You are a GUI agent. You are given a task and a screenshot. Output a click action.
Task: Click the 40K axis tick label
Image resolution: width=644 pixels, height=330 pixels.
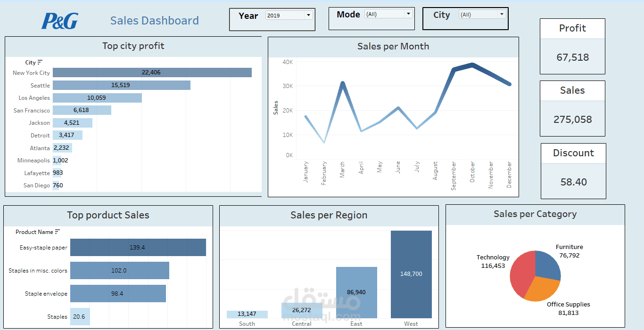tap(288, 62)
